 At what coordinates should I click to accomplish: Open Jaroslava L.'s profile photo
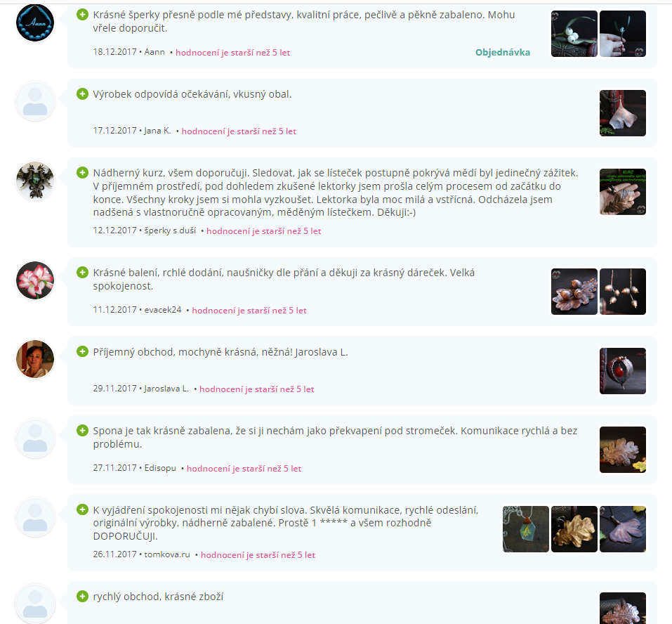[35, 359]
